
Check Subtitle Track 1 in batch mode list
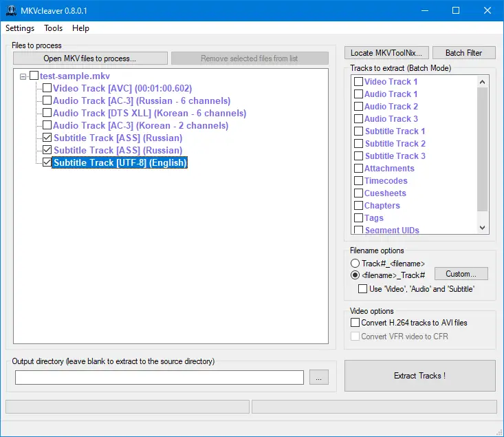pos(358,131)
